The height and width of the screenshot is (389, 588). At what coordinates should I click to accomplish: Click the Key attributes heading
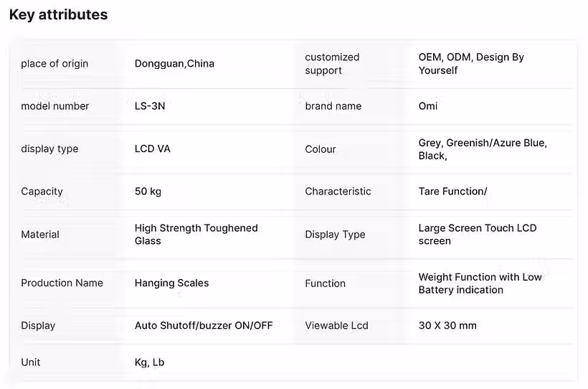[x=59, y=14]
